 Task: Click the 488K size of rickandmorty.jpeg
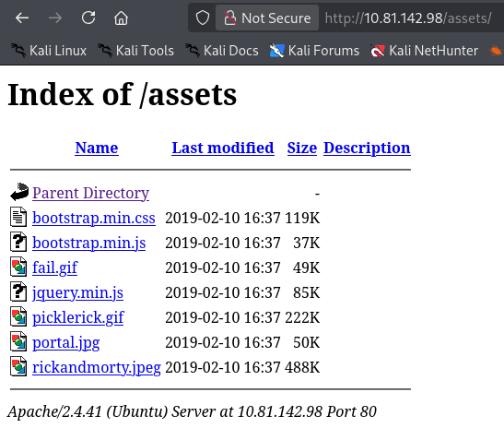[x=302, y=367]
